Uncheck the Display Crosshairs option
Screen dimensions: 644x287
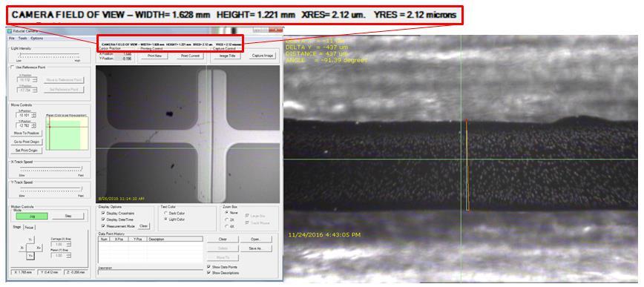(103, 213)
